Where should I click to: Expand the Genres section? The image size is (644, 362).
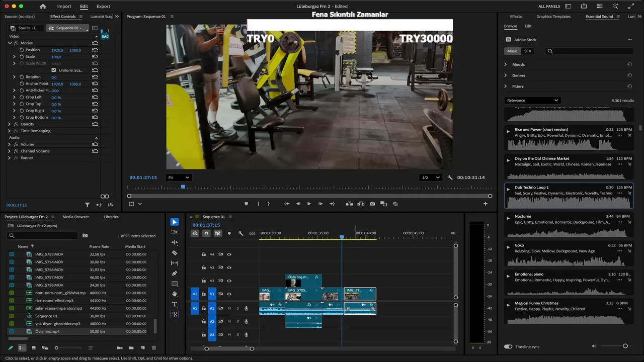(x=506, y=75)
